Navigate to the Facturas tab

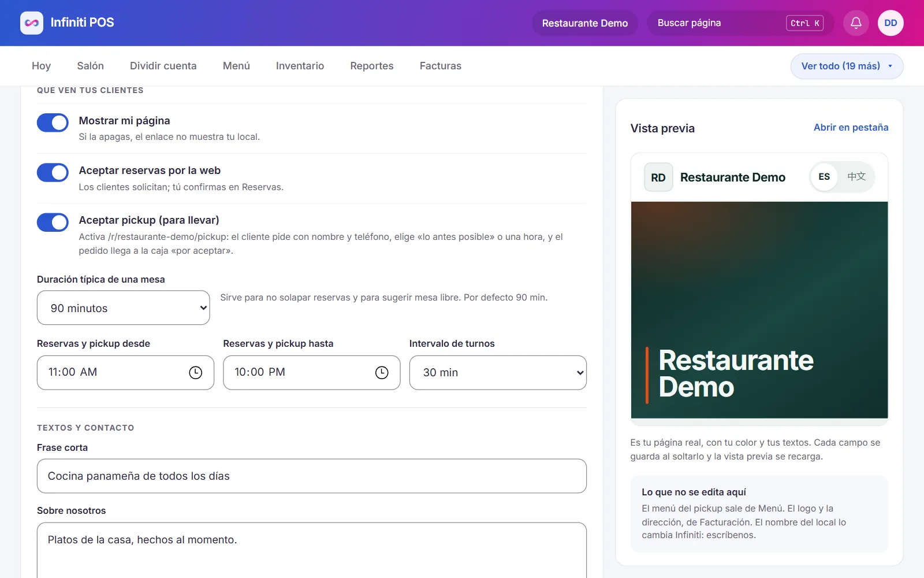pos(441,66)
